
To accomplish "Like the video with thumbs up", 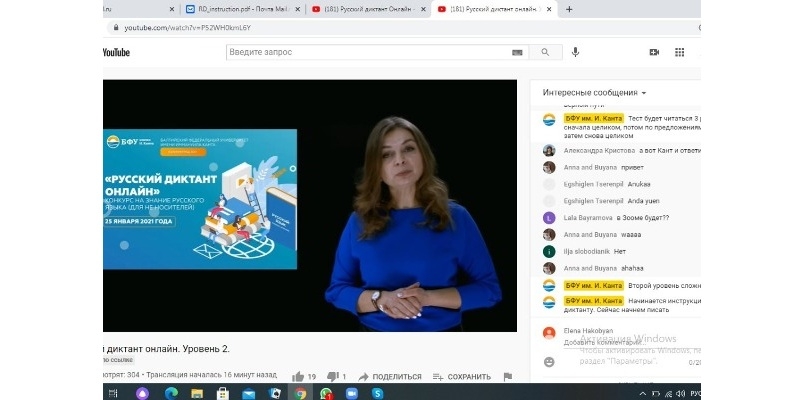I will point(298,376).
